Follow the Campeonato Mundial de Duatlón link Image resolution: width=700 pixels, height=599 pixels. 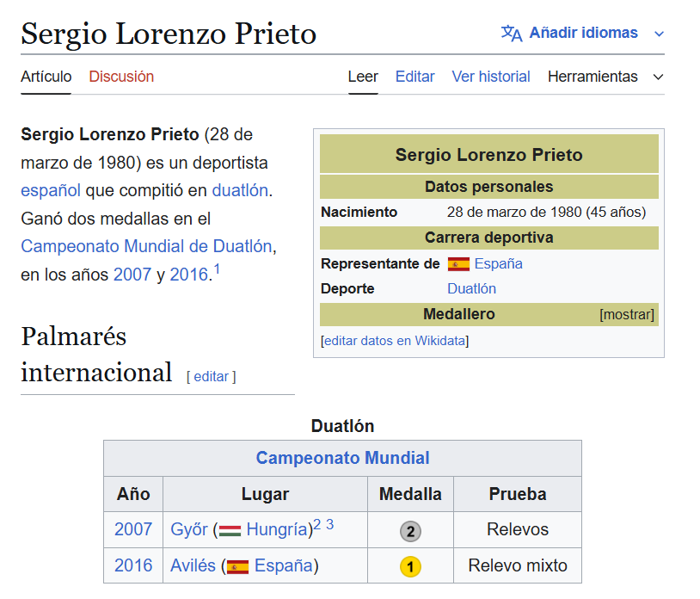click(x=146, y=246)
